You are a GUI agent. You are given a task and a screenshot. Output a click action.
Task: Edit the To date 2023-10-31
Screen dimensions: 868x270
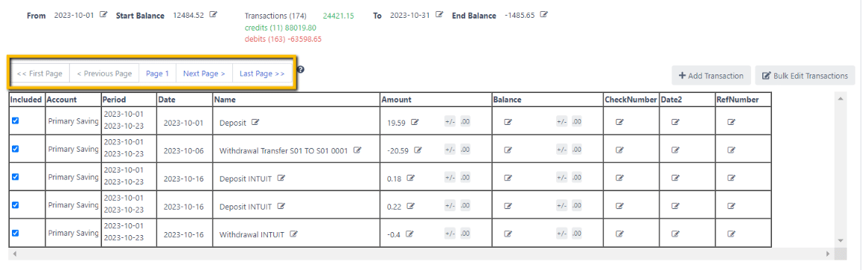[439, 15]
